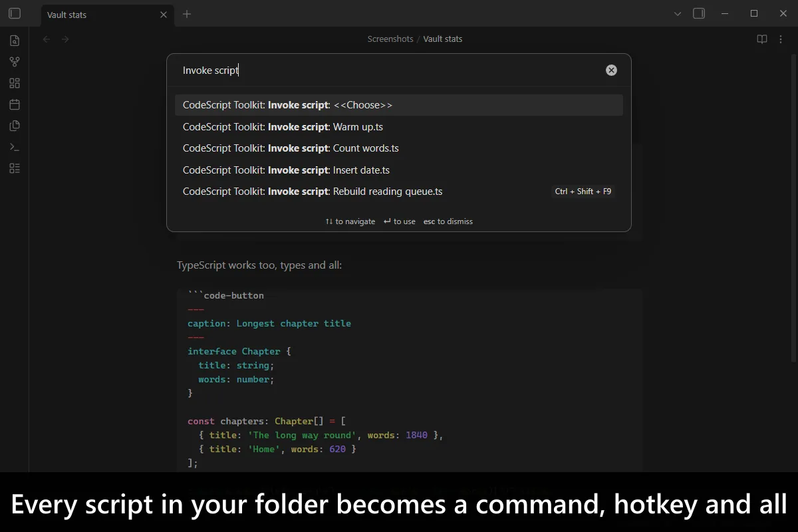Click the ```code-button fence line
This screenshot has width=798, height=532.
click(x=225, y=295)
